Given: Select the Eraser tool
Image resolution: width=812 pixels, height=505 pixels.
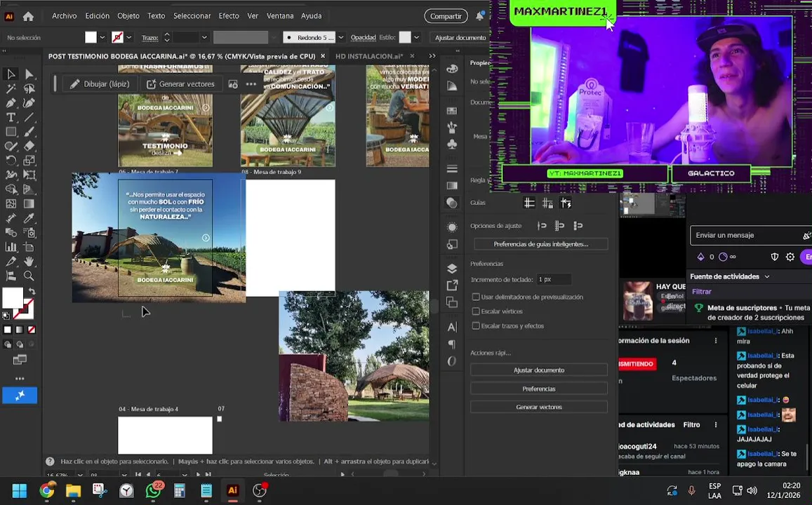Looking at the screenshot, I should point(29,147).
